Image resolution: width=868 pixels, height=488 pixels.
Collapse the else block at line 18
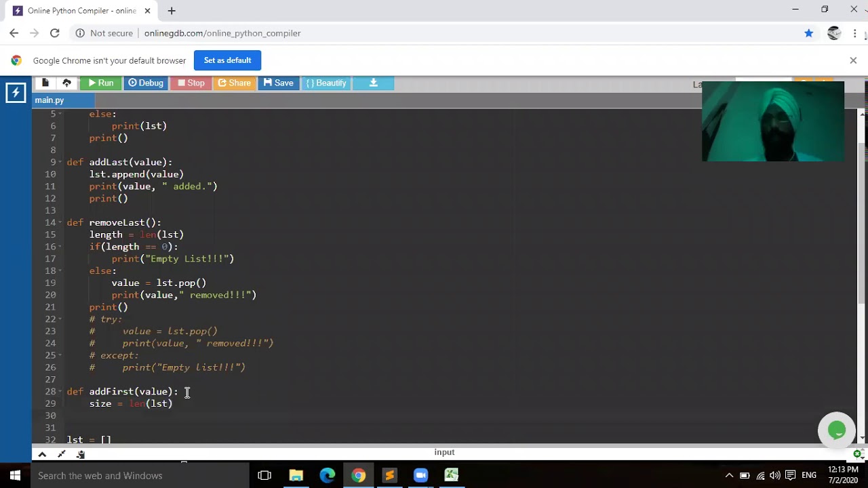pos(61,271)
